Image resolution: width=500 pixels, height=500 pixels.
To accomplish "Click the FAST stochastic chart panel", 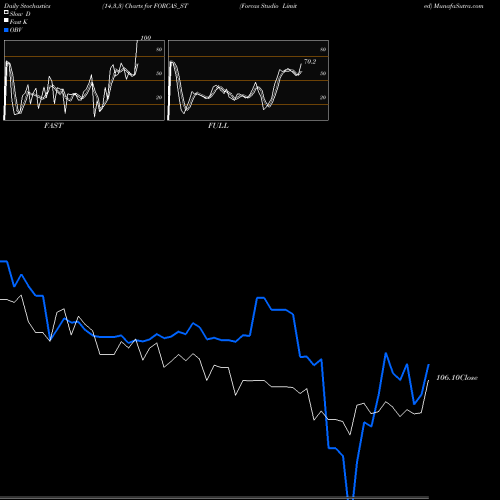I will point(84,80).
